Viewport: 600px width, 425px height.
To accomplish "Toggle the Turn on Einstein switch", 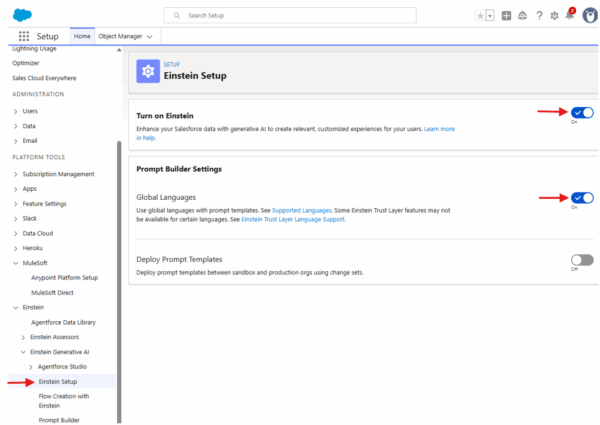I will coord(582,112).
